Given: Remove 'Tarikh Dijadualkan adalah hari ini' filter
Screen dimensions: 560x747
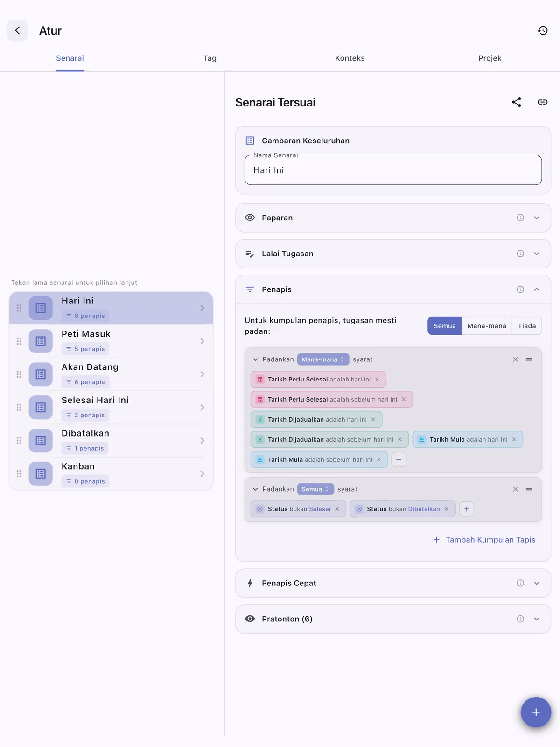Looking at the screenshot, I should pyautogui.click(x=373, y=420).
